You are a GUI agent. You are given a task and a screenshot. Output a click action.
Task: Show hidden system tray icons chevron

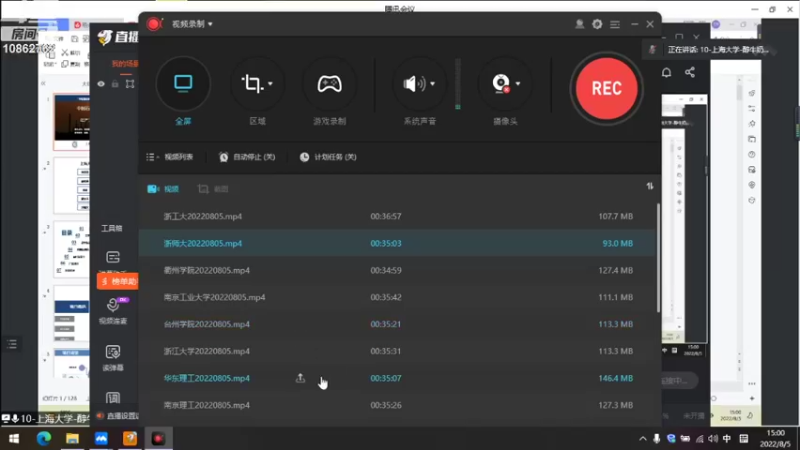(x=642, y=439)
